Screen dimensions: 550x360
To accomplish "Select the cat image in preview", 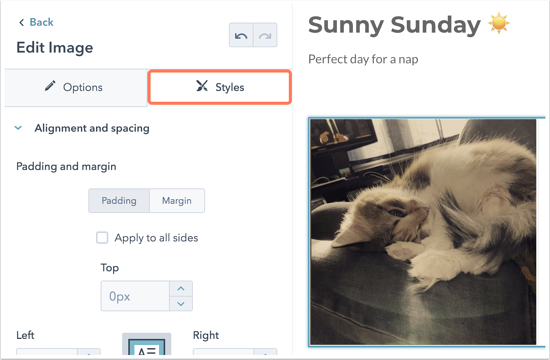I will [423, 232].
